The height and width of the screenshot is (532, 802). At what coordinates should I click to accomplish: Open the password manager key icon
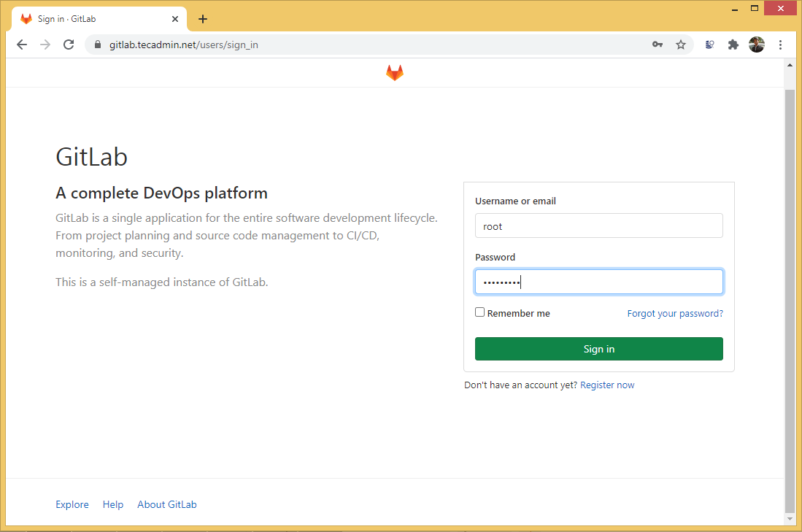point(658,45)
